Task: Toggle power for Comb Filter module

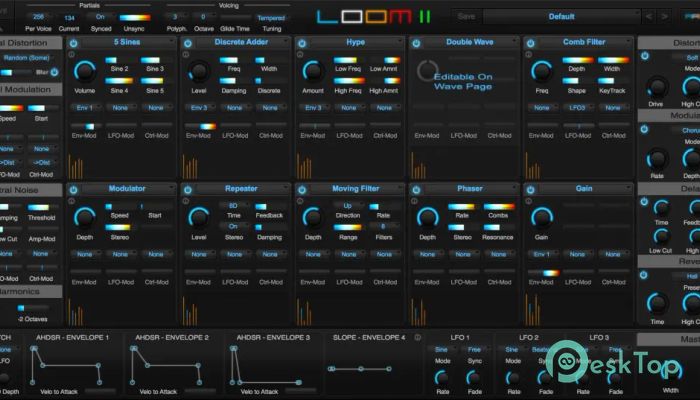Action: click(x=531, y=43)
